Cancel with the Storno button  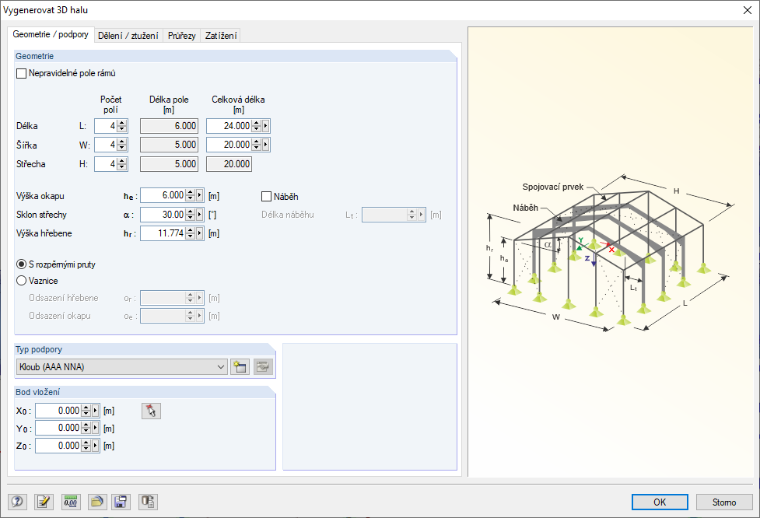pos(724,502)
